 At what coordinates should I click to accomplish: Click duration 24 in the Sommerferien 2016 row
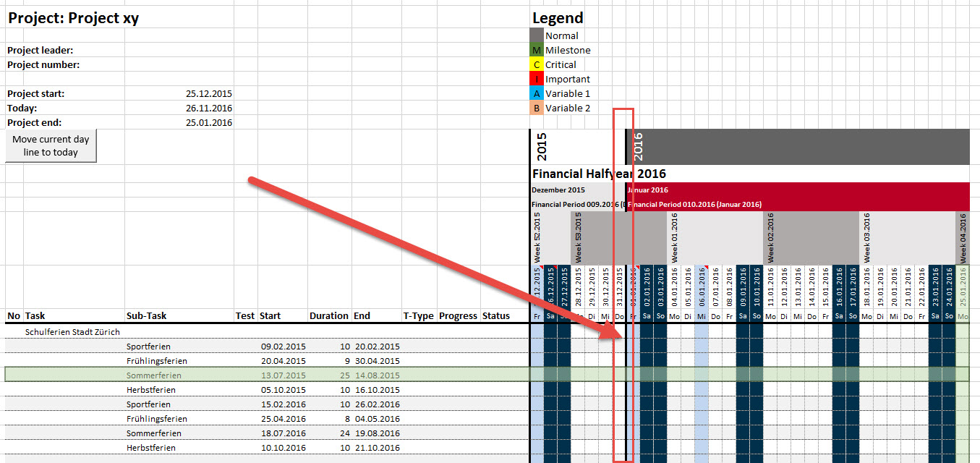coord(345,433)
